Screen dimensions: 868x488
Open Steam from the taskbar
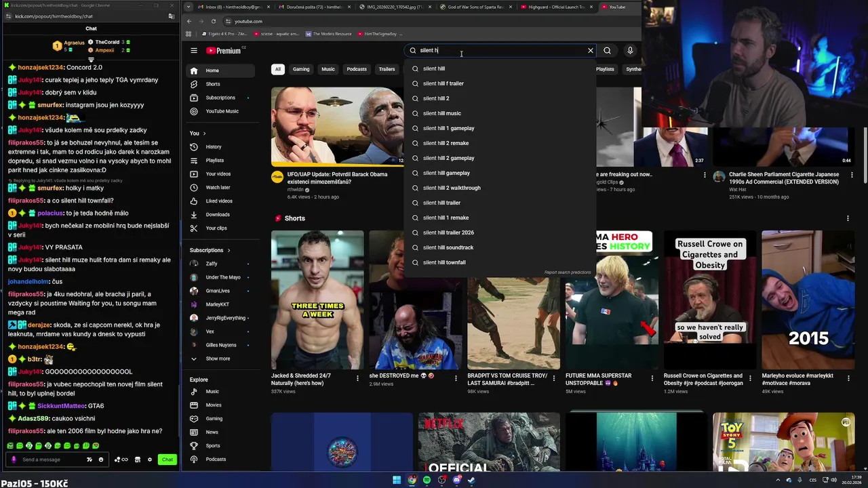coord(471,480)
